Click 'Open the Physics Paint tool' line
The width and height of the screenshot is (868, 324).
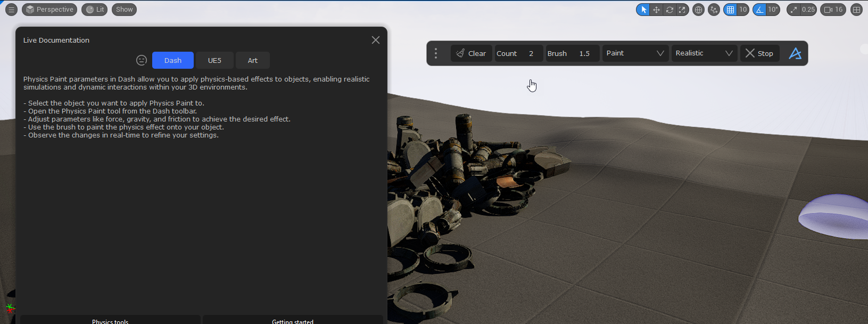[110, 111]
